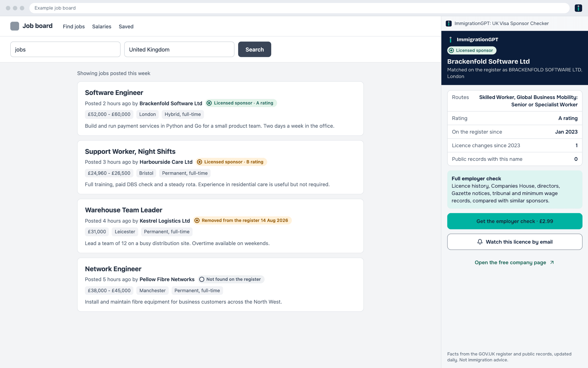Click the Bristol location tag
The height and width of the screenshot is (368, 588).
[x=146, y=173]
